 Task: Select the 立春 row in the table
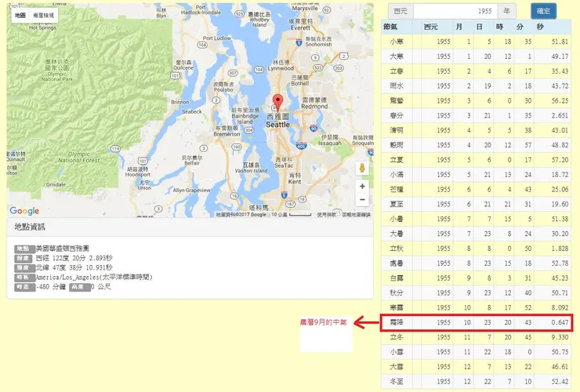[x=476, y=71]
